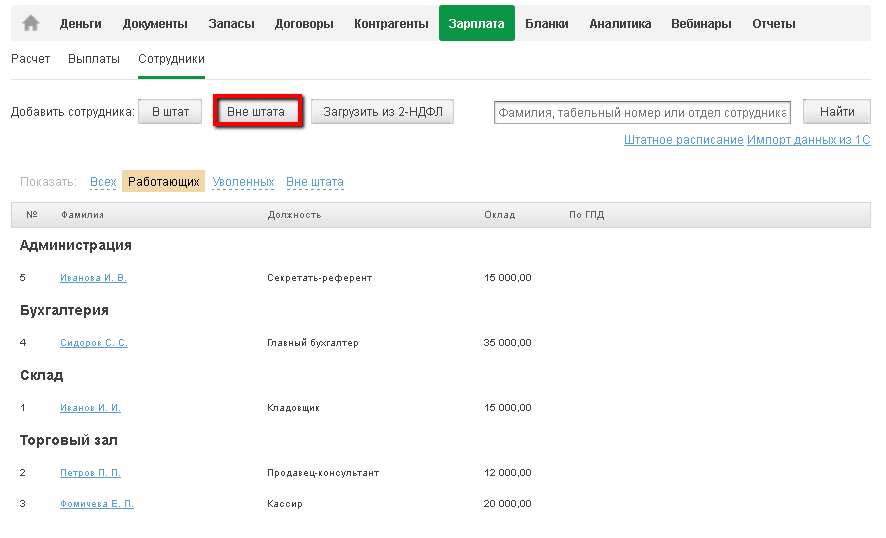Open the Аналитика menu section
Image resolution: width=886 pixels, height=538 pixels.
(620, 24)
